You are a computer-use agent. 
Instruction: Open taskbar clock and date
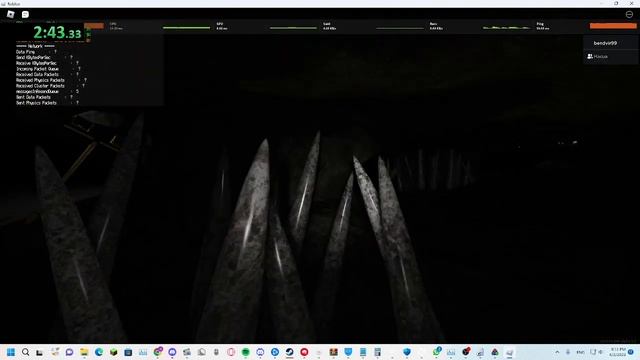pyautogui.click(x=618, y=352)
